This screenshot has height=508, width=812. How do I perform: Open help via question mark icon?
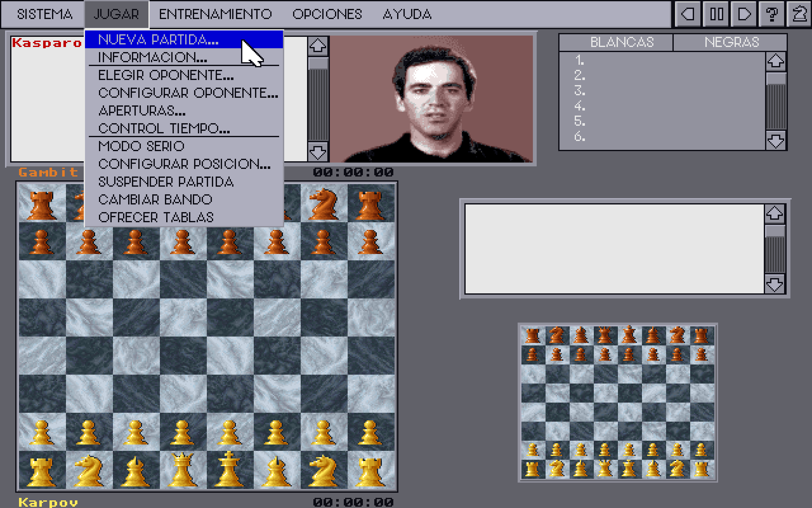772,14
